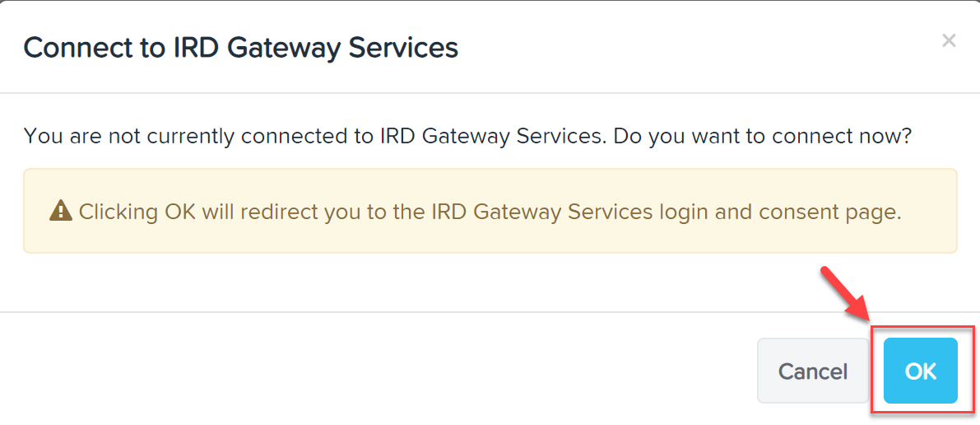Select the dialog title Connect to IRD Gateway Services
980x425 pixels.
[240, 48]
